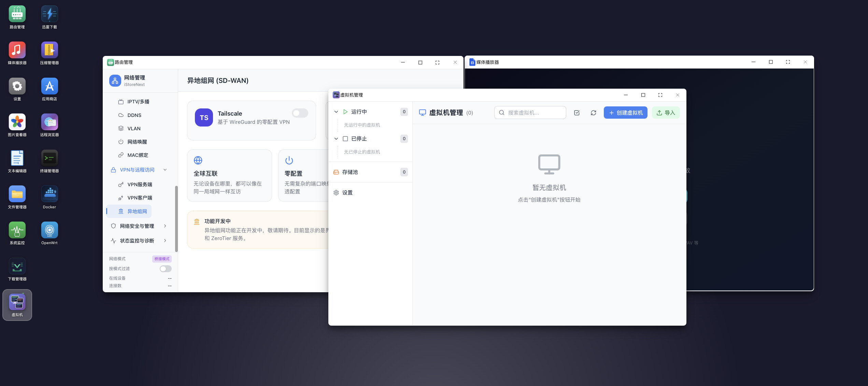Expand the 网络安全与管理 section

click(165, 226)
